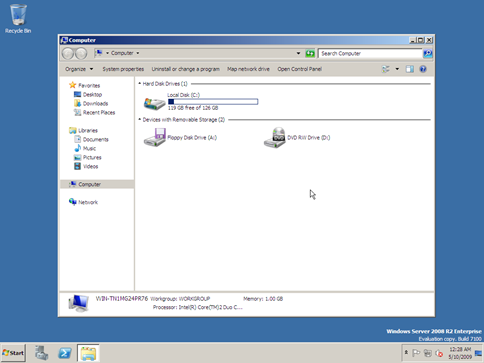Open the Start menu
Viewport: 484px width, 363px height.
click(x=13, y=353)
